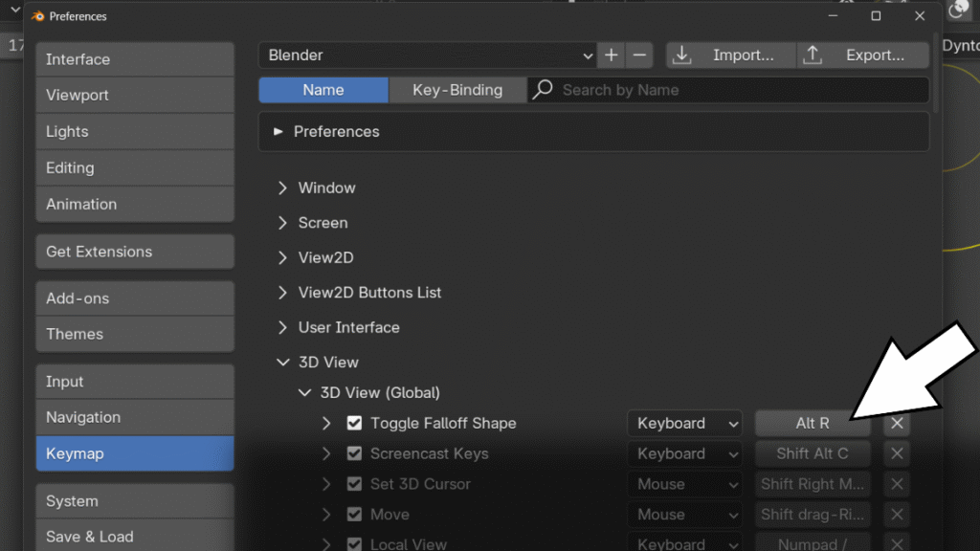Expand the Window keymap section
980x551 pixels.
pos(284,187)
